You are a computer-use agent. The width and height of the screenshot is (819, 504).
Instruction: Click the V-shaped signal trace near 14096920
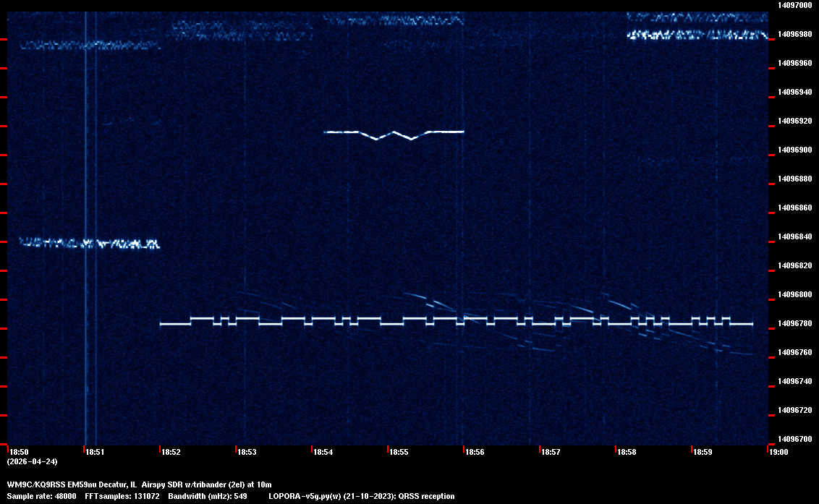tap(394, 133)
